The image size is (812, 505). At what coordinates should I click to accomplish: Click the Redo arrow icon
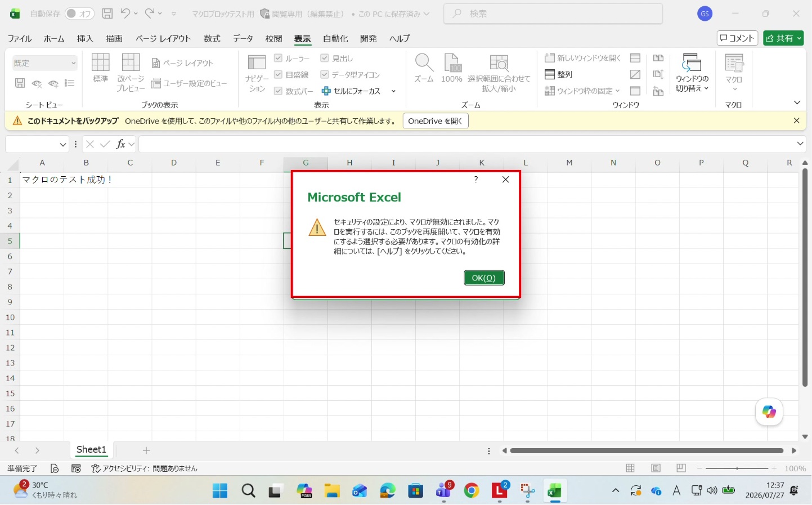[x=150, y=14]
